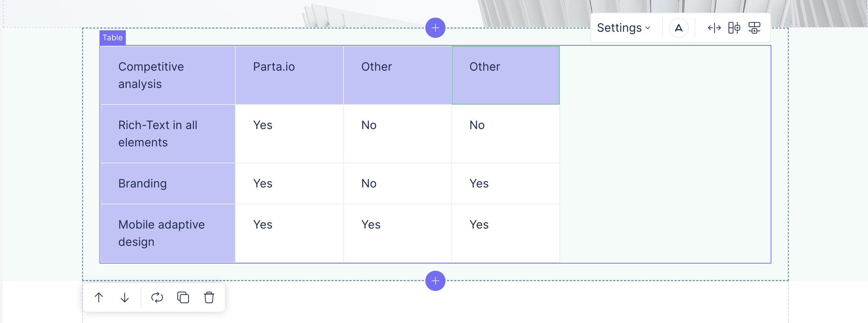Open the Settings dropdown
This screenshot has height=323, width=868.
click(x=623, y=28)
